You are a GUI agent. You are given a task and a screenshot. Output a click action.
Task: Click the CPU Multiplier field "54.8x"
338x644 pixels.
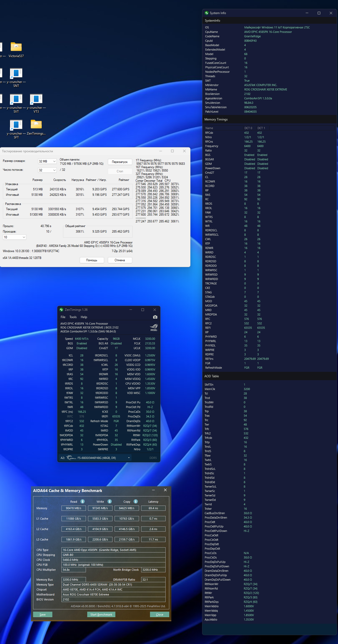pos(74,570)
